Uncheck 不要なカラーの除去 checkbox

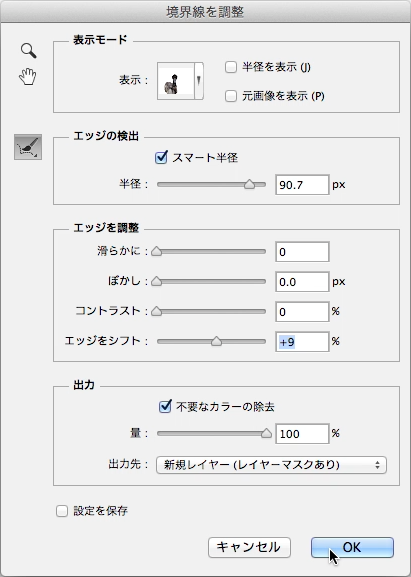(x=165, y=406)
